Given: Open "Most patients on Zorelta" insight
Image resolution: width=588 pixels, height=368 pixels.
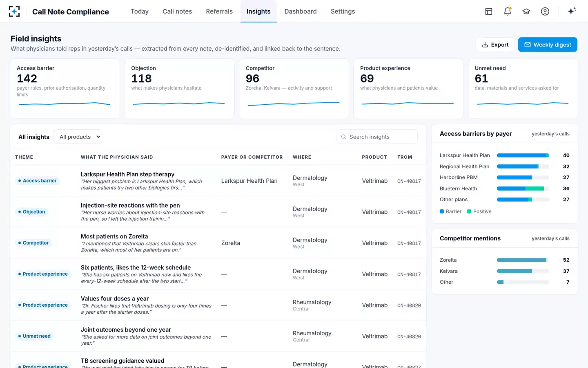Looking at the screenshot, I should [114, 236].
